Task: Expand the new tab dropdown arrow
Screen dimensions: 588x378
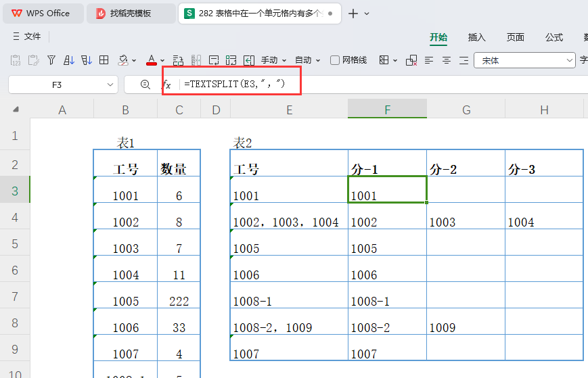Action: 367,14
